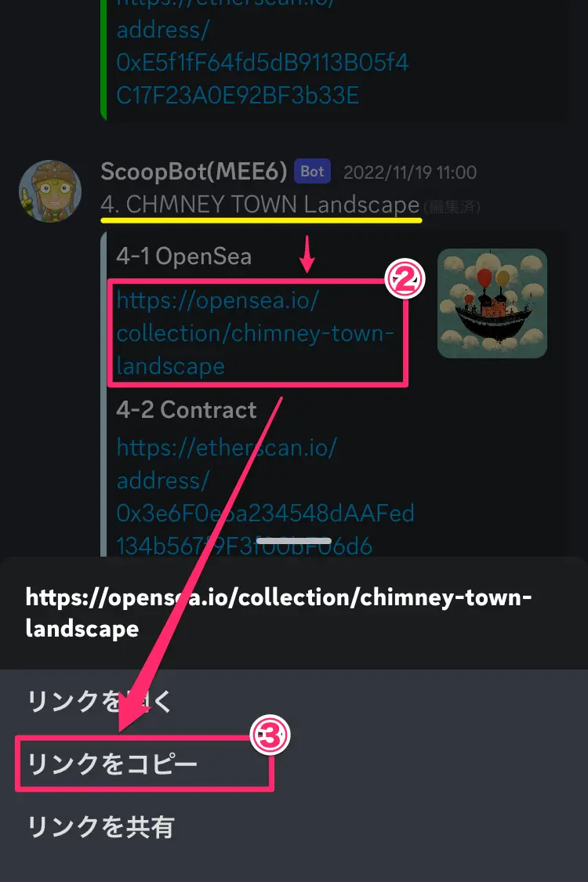Tap the circled number 2 annotation marker
The height and width of the screenshot is (882, 588).
[x=404, y=279]
